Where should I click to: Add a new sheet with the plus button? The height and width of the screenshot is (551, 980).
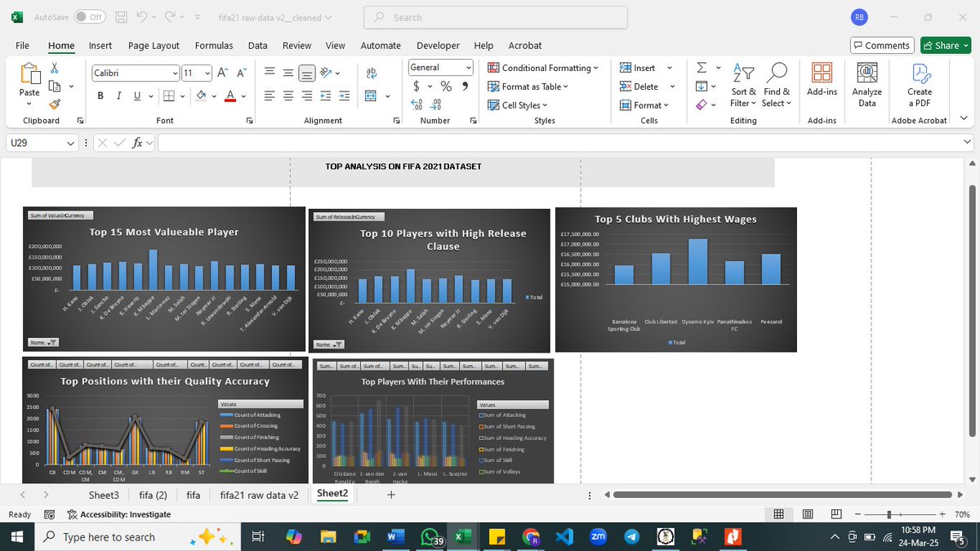pyautogui.click(x=391, y=495)
